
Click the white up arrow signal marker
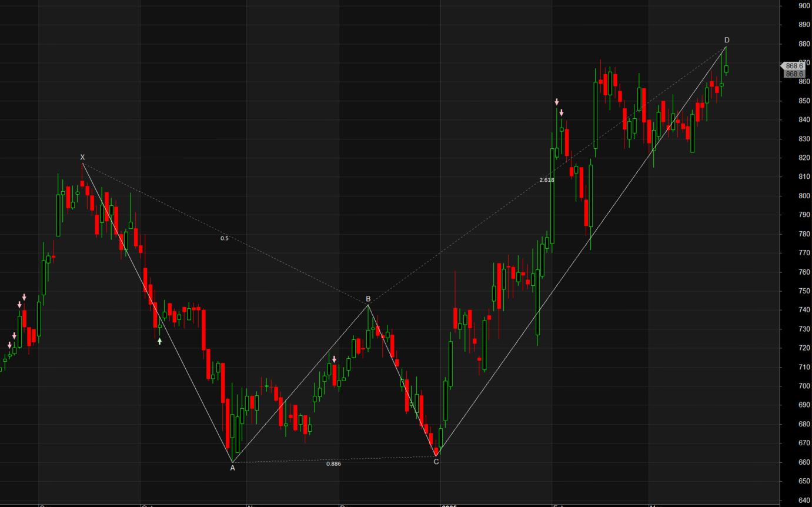coord(159,341)
